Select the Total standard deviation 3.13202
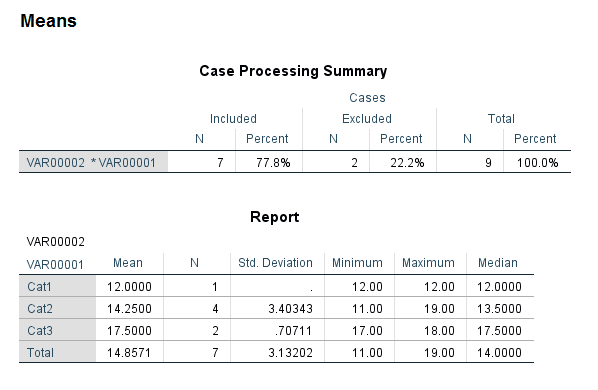Viewport: 598px width, 390px height. (x=290, y=353)
